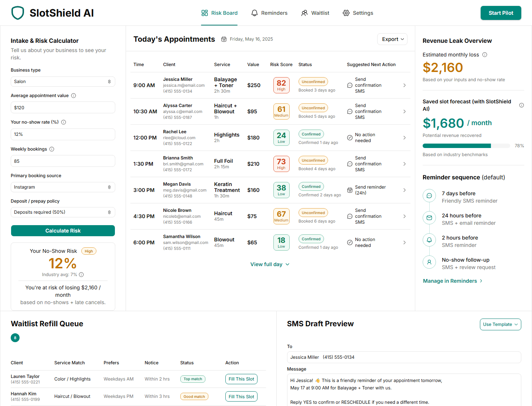Expand View full day

click(270, 264)
